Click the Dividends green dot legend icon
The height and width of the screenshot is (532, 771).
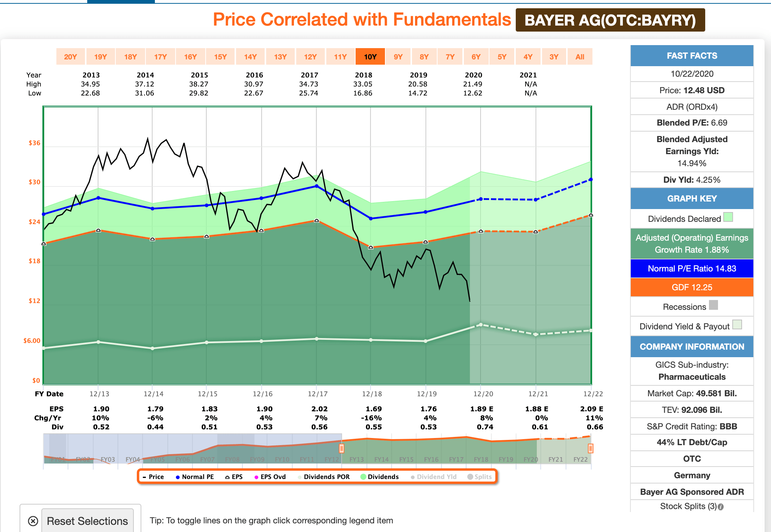pyautogui.click(x=362, y=477)
